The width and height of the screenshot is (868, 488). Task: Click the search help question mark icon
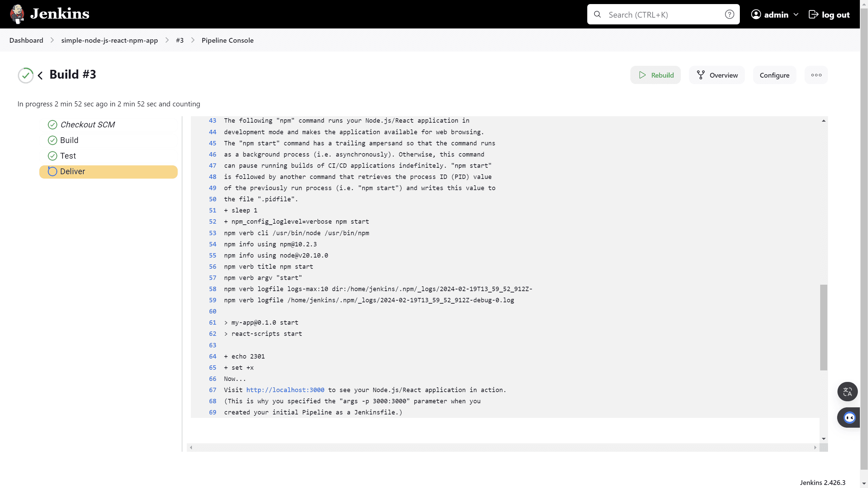click(729, 15)
